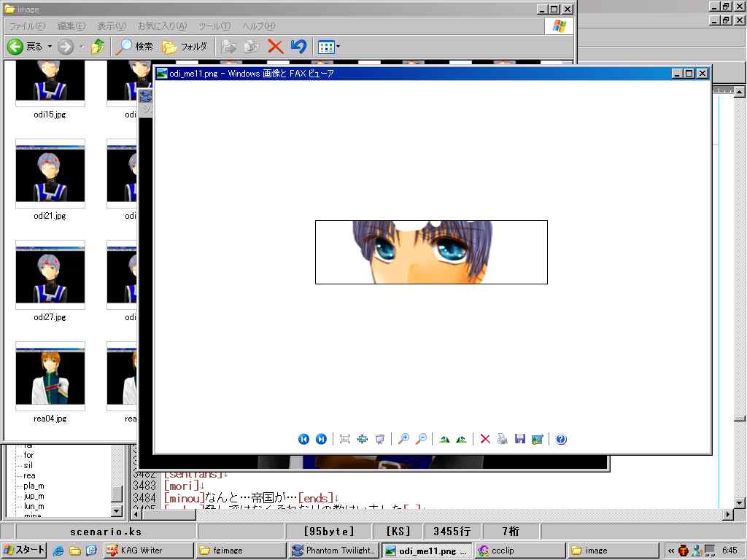Image resolution: width=747 pixels, height=560 pixels.
Task: Select the rea04.jpg thumbnail
Action: 50,376
